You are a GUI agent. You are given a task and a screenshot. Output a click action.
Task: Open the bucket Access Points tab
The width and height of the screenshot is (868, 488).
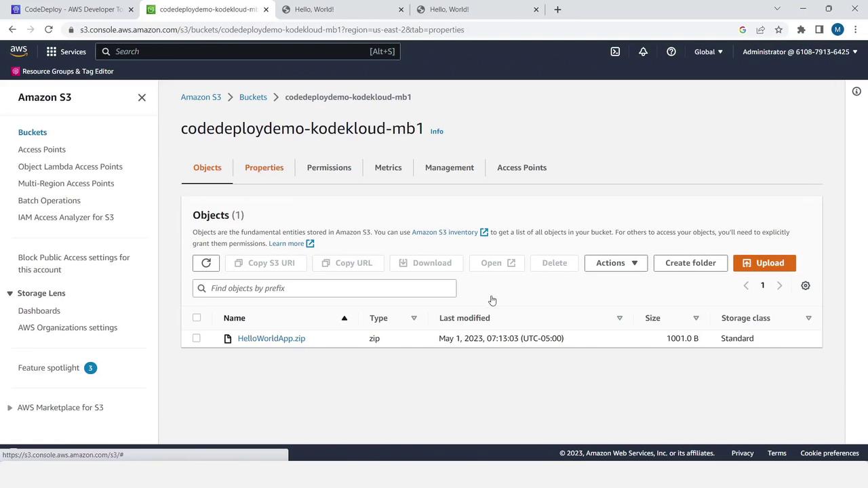(521, 167)
